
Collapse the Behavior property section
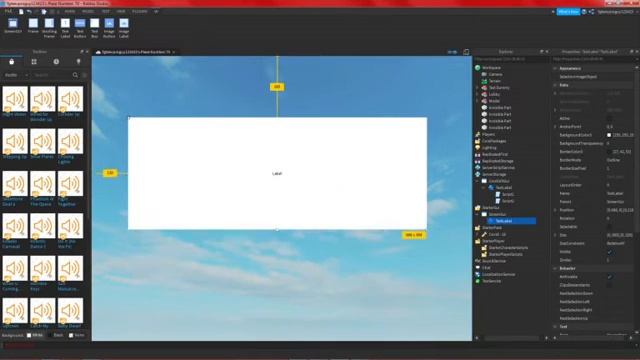pos(555,268)
